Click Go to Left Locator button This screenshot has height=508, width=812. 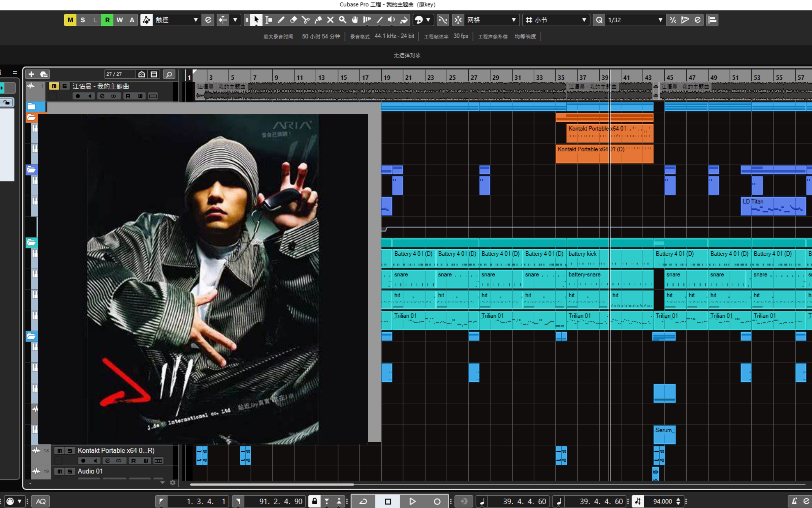(161, 501)
